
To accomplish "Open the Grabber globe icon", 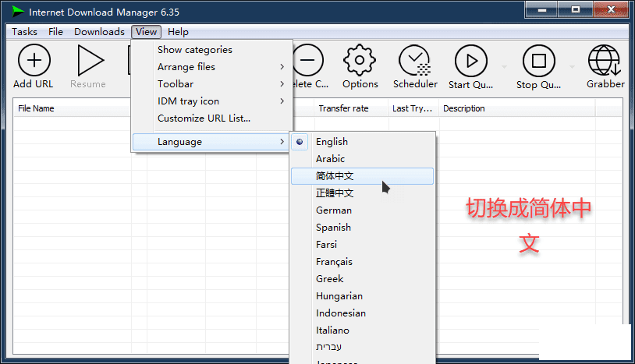I will [605, 60].
